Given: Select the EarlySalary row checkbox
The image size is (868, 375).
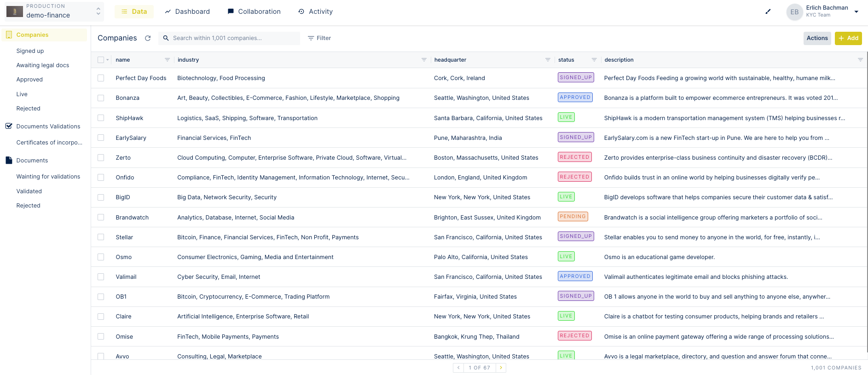Looking at the screenshot, I should pos(101,138).
